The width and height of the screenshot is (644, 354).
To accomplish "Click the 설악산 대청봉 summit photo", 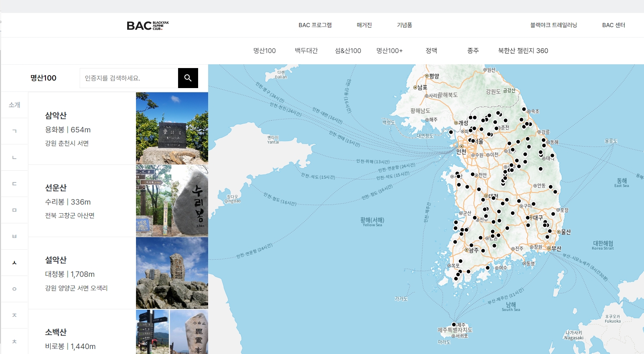I will [172, 273].
